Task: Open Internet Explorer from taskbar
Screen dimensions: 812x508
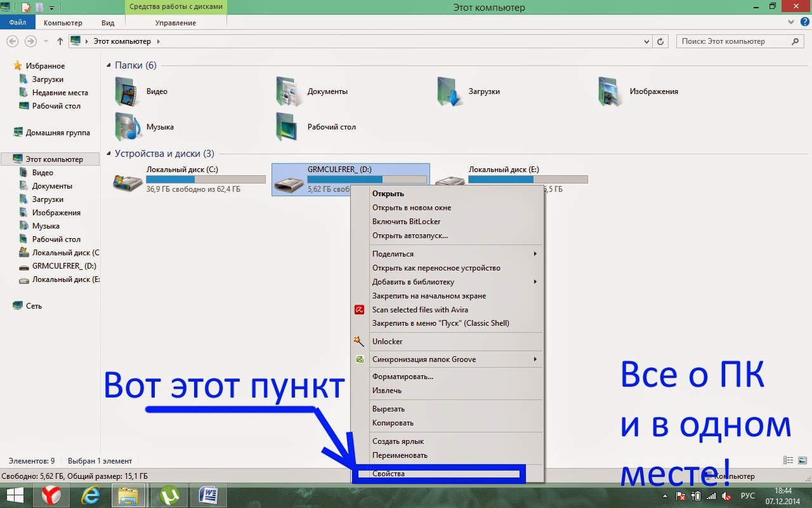Action: pyautogui.click(x=91, y=495)
